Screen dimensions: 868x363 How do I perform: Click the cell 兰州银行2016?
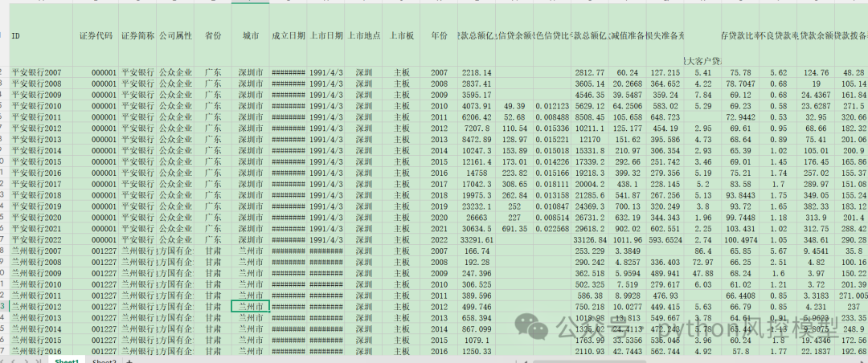(x=41, y=352)
